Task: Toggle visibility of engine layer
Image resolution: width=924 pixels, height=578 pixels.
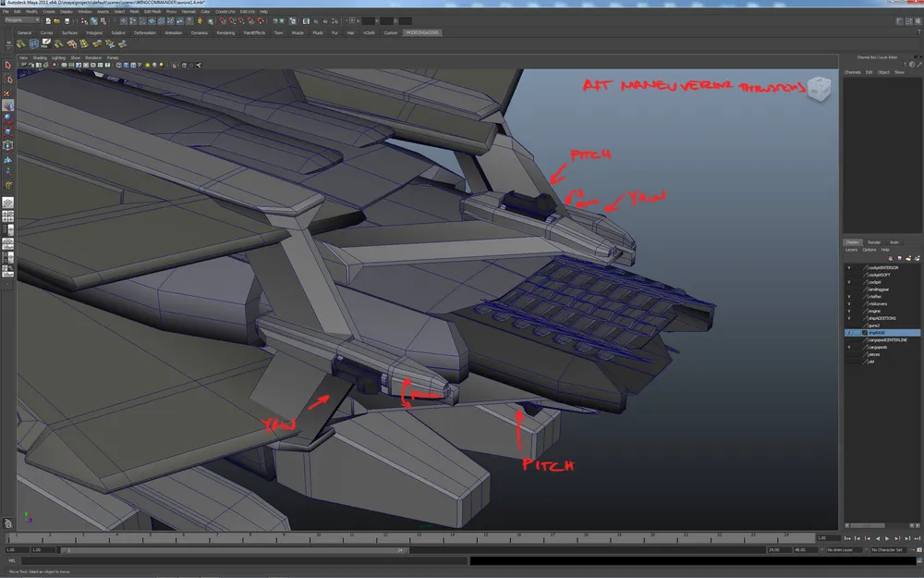Action: (x=848, y=311)
